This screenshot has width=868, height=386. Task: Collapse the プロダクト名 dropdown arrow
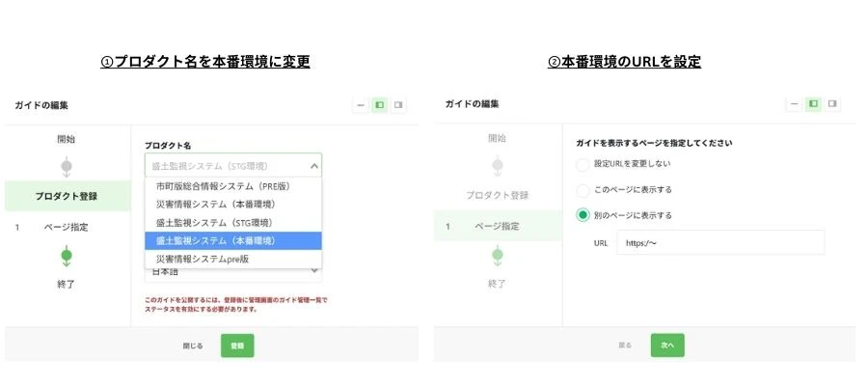click(313, 166)
